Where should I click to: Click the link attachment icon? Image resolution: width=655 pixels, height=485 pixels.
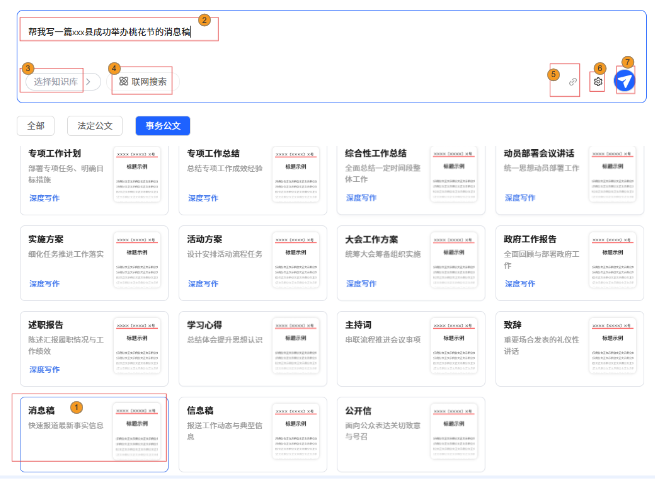click(x=573, y=82)
